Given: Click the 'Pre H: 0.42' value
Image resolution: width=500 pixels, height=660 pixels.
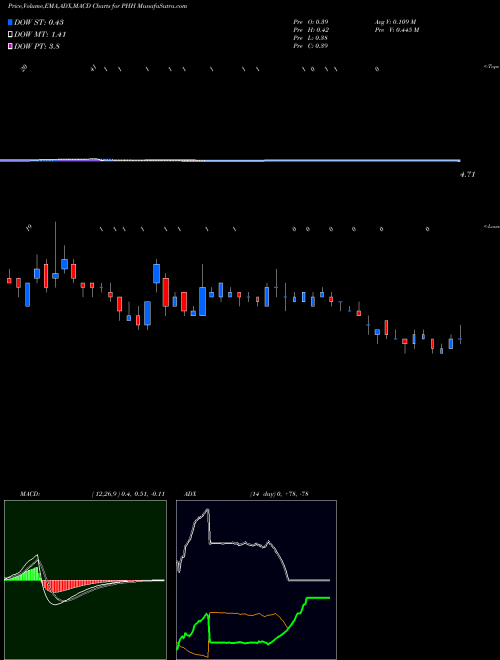Looking at the screenshot, I should (311, 30).
